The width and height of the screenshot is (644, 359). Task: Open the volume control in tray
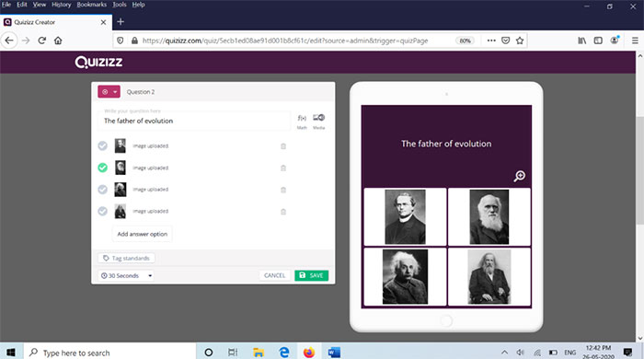[x=521, y=353]
